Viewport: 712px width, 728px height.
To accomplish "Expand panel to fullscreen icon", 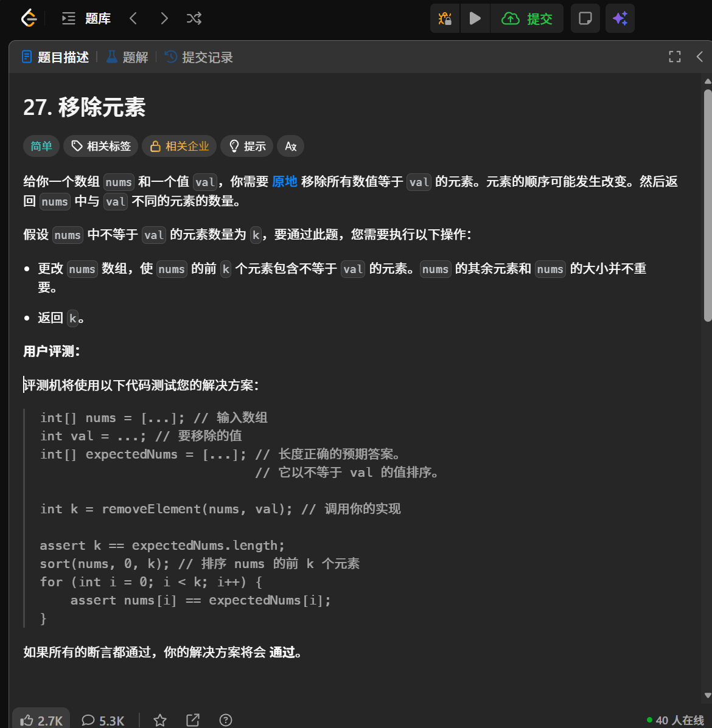I will tap(675, 57).
